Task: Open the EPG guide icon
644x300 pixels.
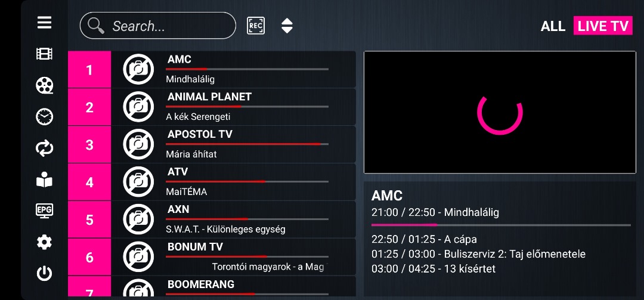Action: (44, 211)
